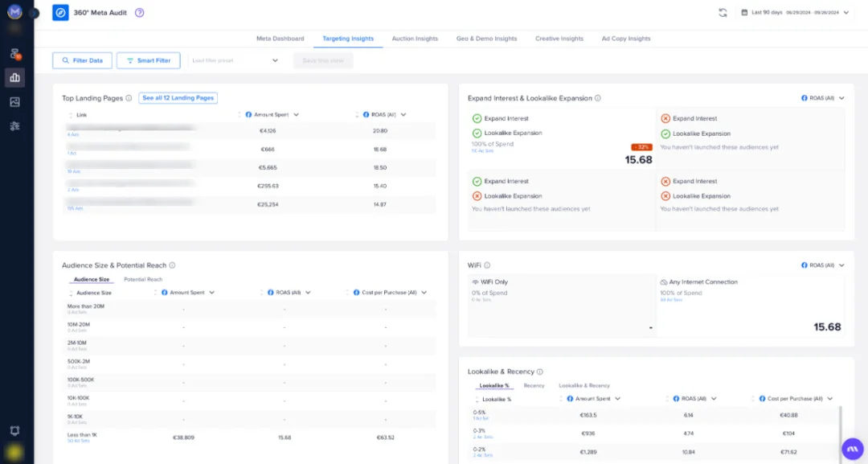
Task: Click the Smart Filter button
Action: 149,60
